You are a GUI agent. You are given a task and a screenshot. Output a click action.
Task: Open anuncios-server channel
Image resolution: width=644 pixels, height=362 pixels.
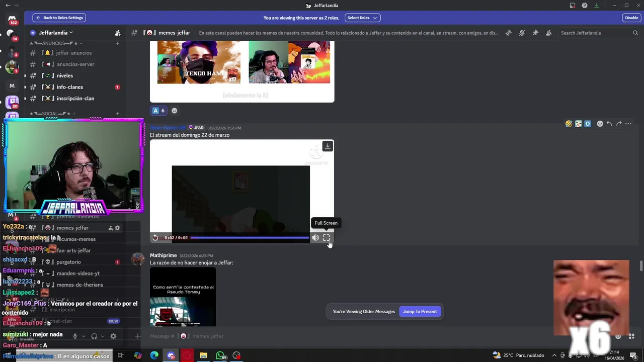pos(75,64)
